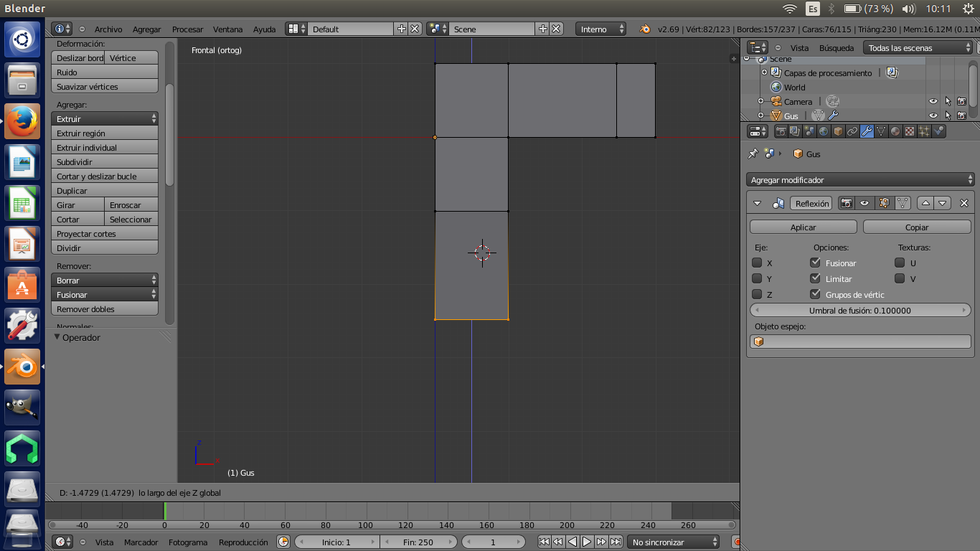Disable the Limitar checkbox
Image resolution: width=980 pixels, height=551 pixels.
(815, 279)
